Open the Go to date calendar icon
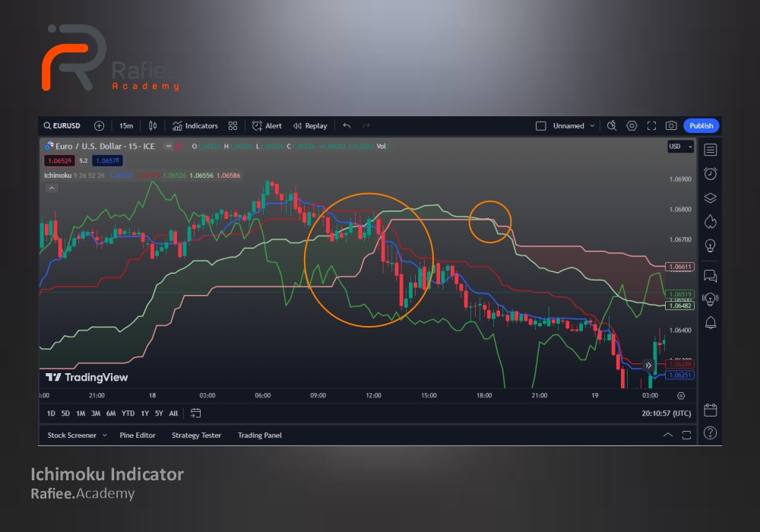Screen dimensions: 760x532 195,413
